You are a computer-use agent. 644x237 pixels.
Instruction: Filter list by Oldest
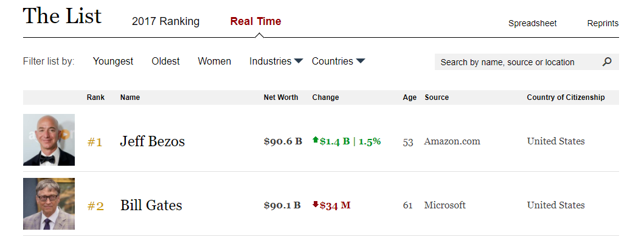(165, 62)
